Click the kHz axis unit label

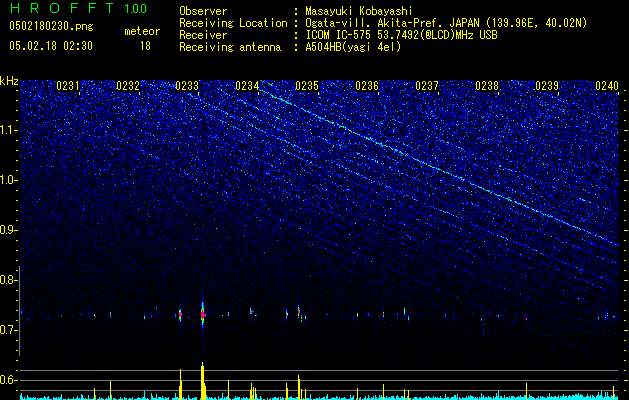coord(9,81)
